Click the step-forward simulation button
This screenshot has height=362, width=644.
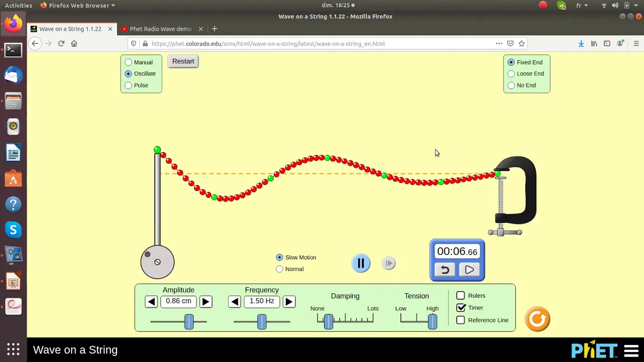click(x=388, y=263)
